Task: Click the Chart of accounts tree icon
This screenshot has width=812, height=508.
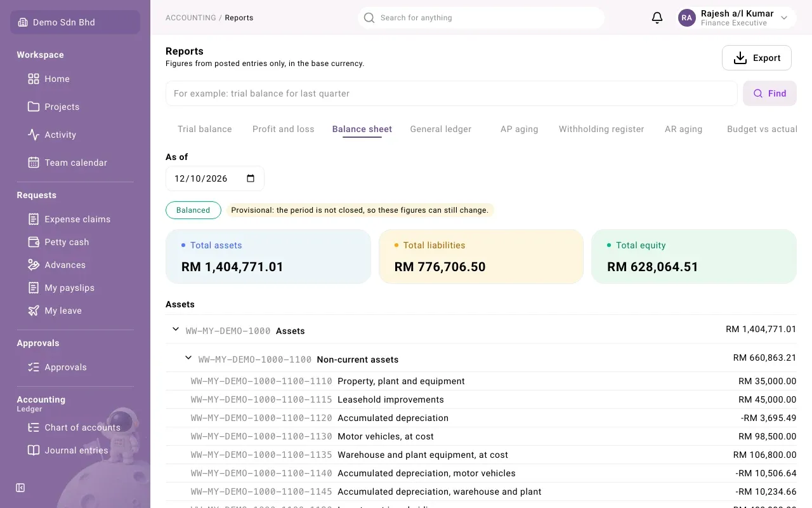Action: tap(34, 427)
